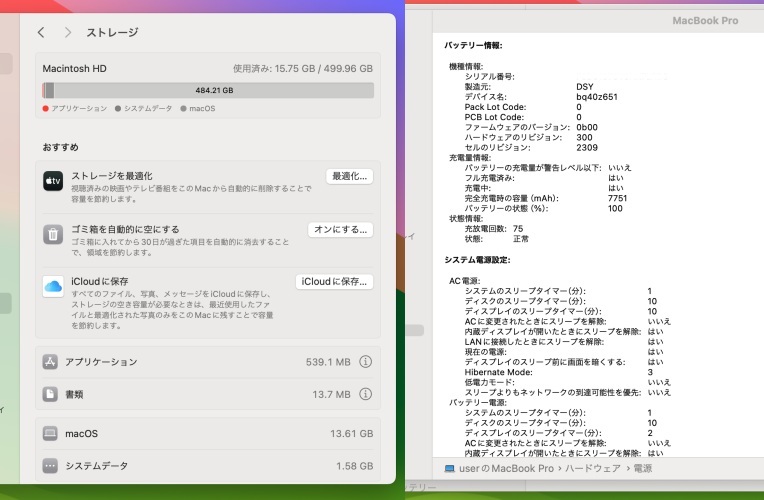Click the 状態 正常 value
764x500 pixels.
point(521,239)
